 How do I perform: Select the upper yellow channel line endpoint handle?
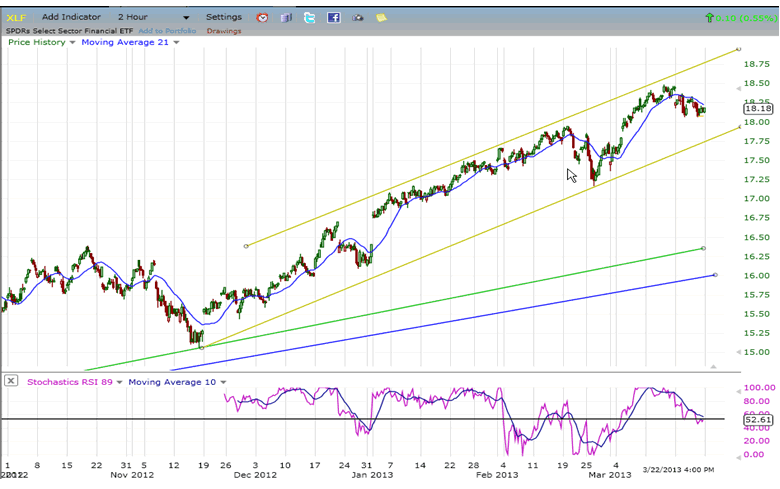[738, 48]
